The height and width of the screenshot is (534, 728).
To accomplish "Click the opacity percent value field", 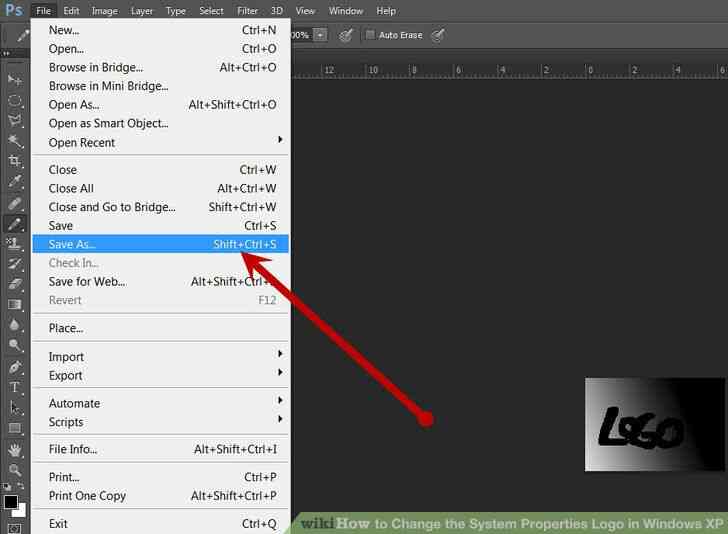I will click(x=301, y=35).
